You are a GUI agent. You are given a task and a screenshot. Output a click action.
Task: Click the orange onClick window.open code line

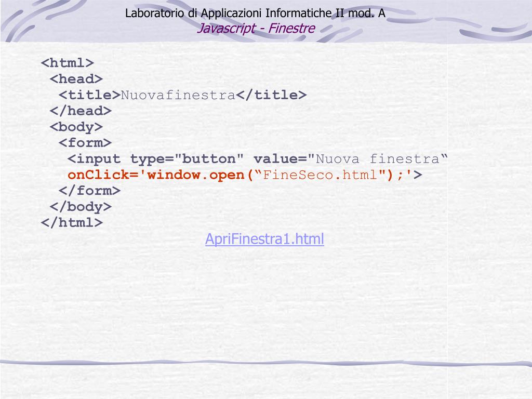[x=245, y=175]
